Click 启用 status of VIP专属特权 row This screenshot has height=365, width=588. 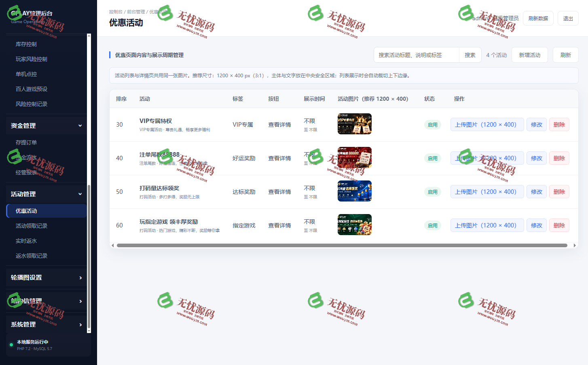[432, 125]
